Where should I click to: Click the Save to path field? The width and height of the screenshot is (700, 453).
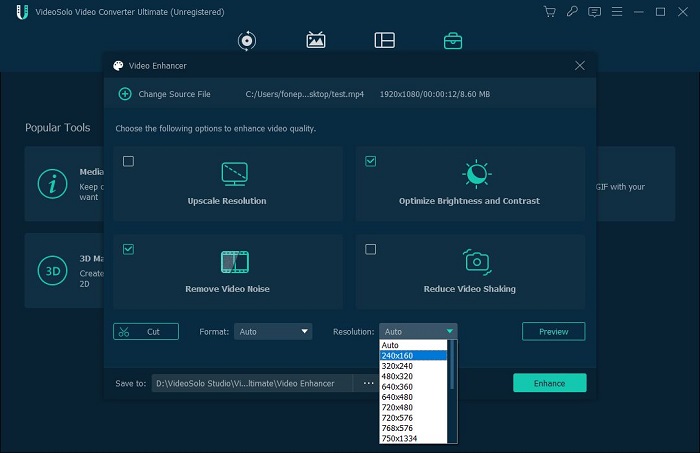252,383
